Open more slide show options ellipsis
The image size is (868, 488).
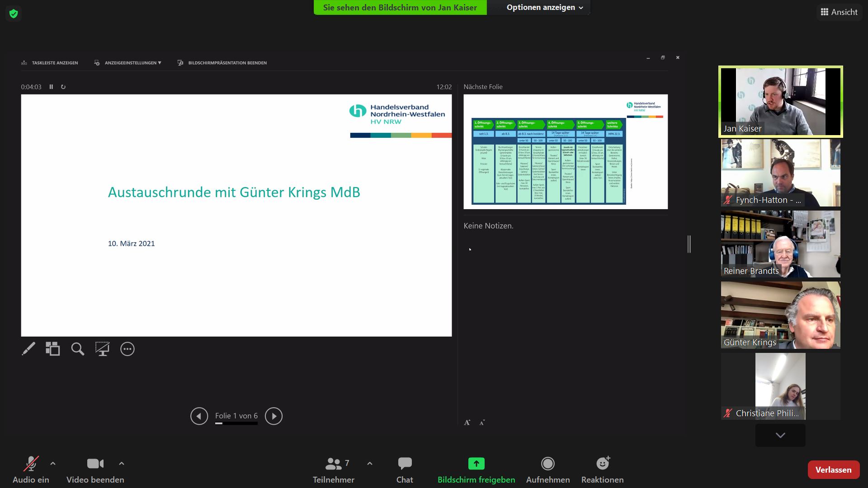click(x=127, y=349)
